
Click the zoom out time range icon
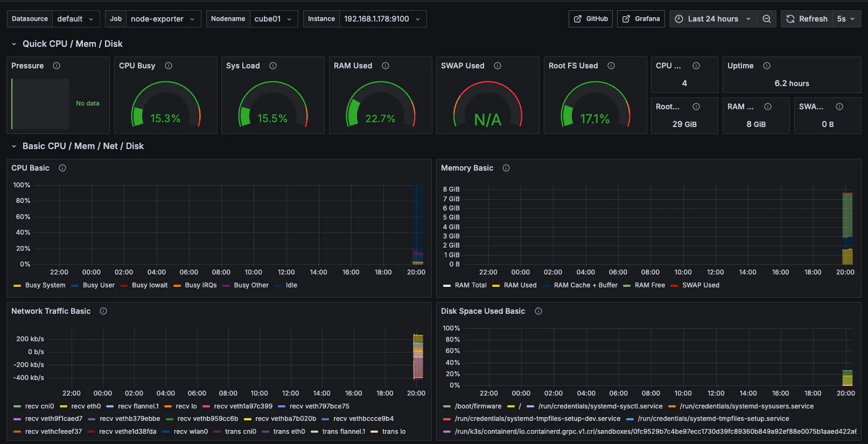pos(766,19)
